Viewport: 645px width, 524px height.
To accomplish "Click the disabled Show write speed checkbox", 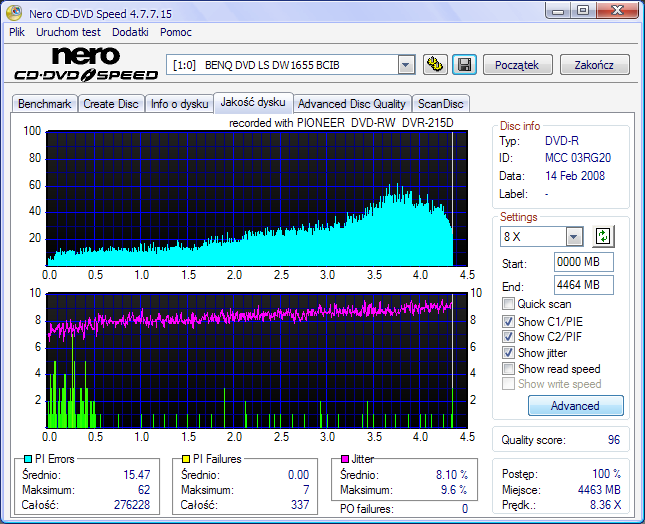I will click(x=508, y=384).
